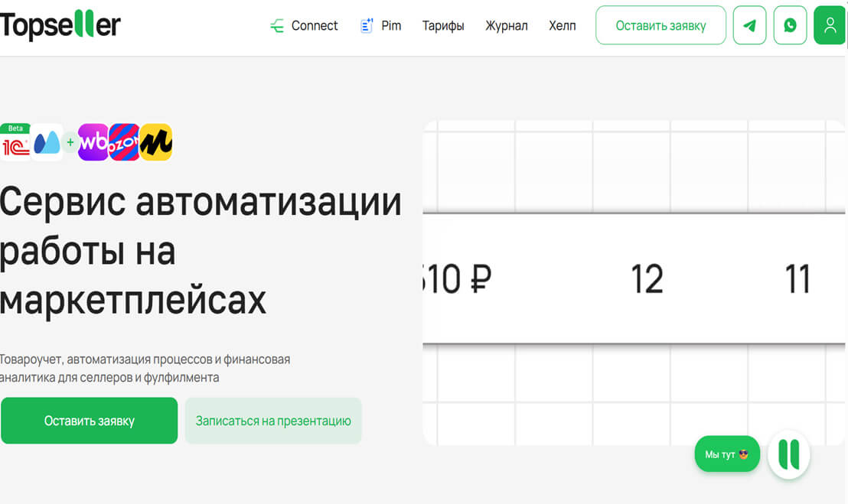Click the Topseller logo
The width and height of the screenshot is (848, 504).
[60, 24]
